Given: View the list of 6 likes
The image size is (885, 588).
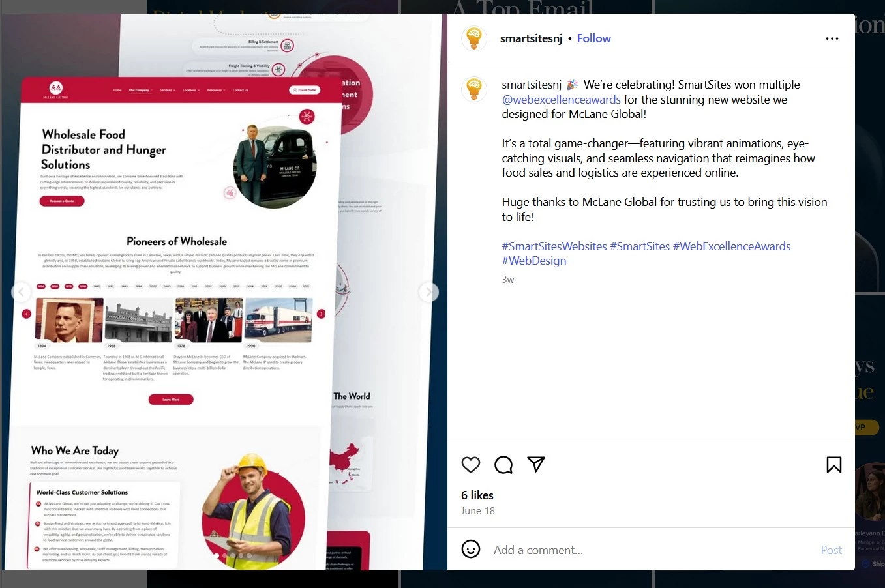Looking at the screenshot, I should pos(477,495).
